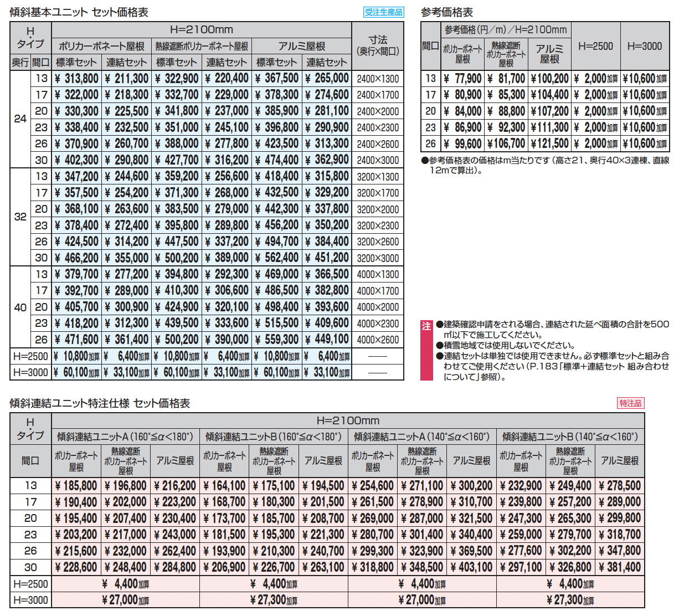
Task: Select the title 傾斜基本ユニット セット価格表
Action: tap(79, 12)
